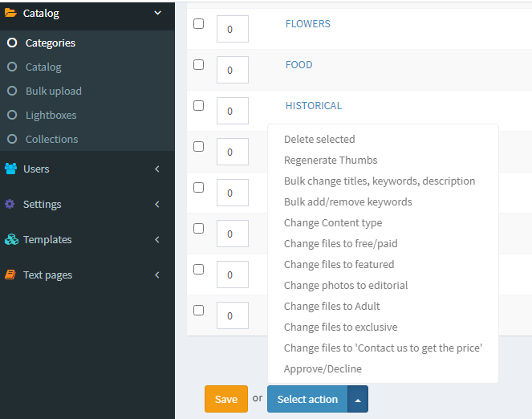
Task: Click the teal Templates cubes icon
Action: pos(11,239)
